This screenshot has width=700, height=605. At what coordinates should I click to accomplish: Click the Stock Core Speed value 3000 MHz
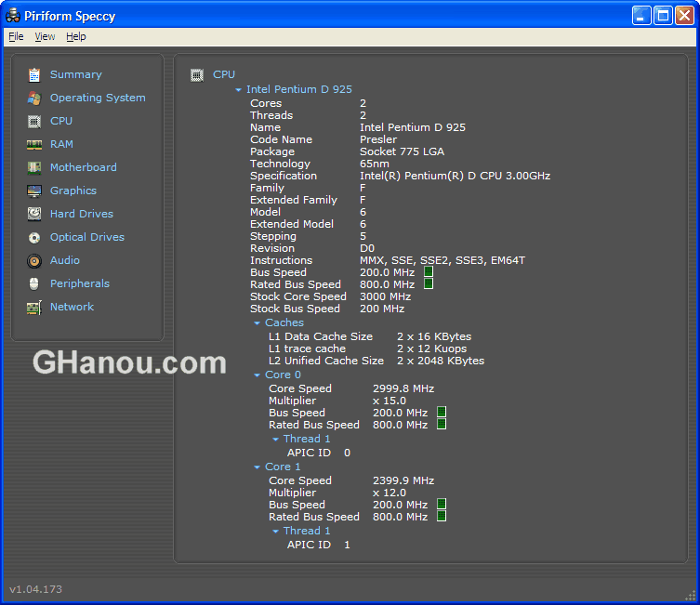click(x=385, y=296)
